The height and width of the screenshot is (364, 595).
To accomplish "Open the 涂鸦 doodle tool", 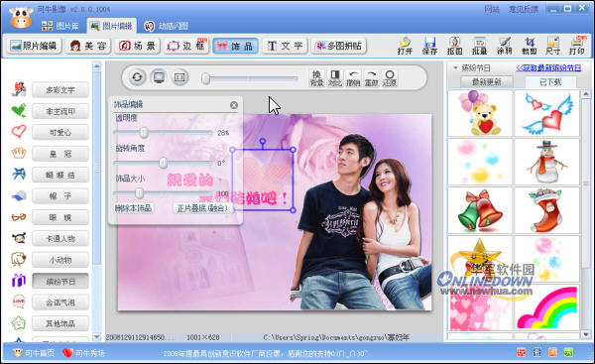I will tap(505, 46).
